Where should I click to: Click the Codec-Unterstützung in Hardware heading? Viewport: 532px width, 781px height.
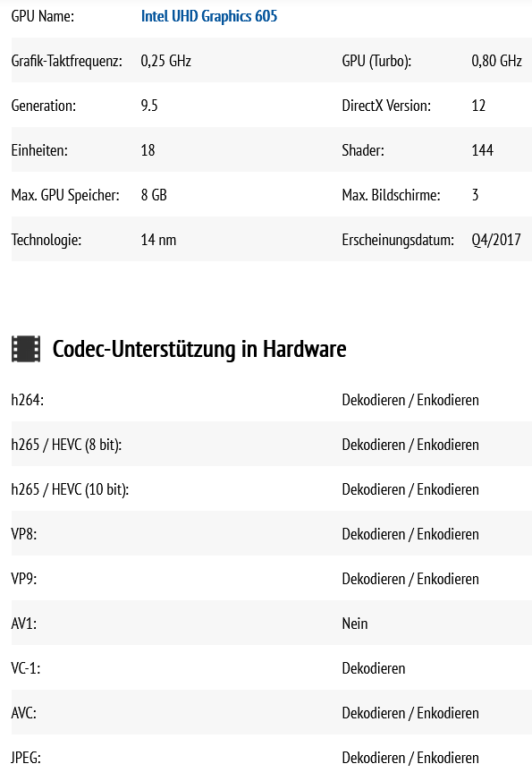199,349
